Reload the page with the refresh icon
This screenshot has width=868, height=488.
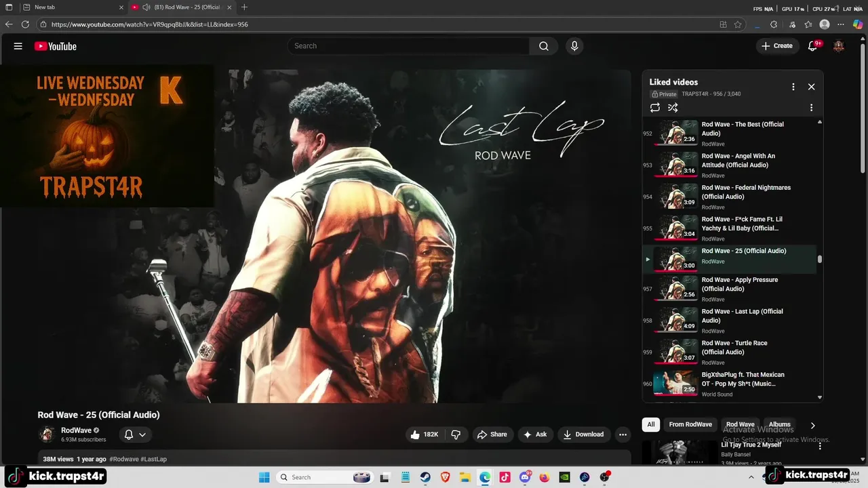25,24
